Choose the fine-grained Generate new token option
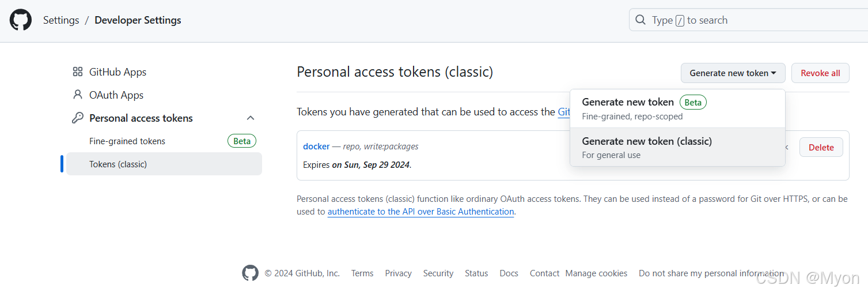 (x=677, y=108)
